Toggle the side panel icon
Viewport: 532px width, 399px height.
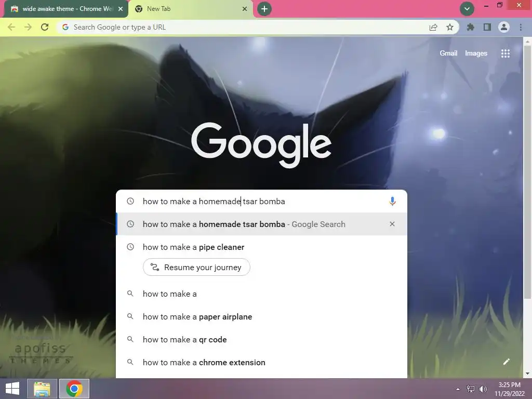click(487, 27)
